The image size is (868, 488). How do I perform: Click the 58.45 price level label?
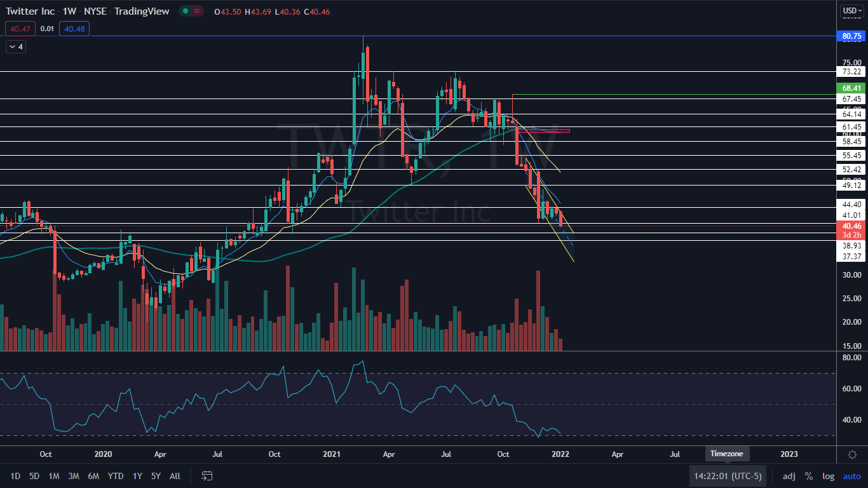(851, 142)
